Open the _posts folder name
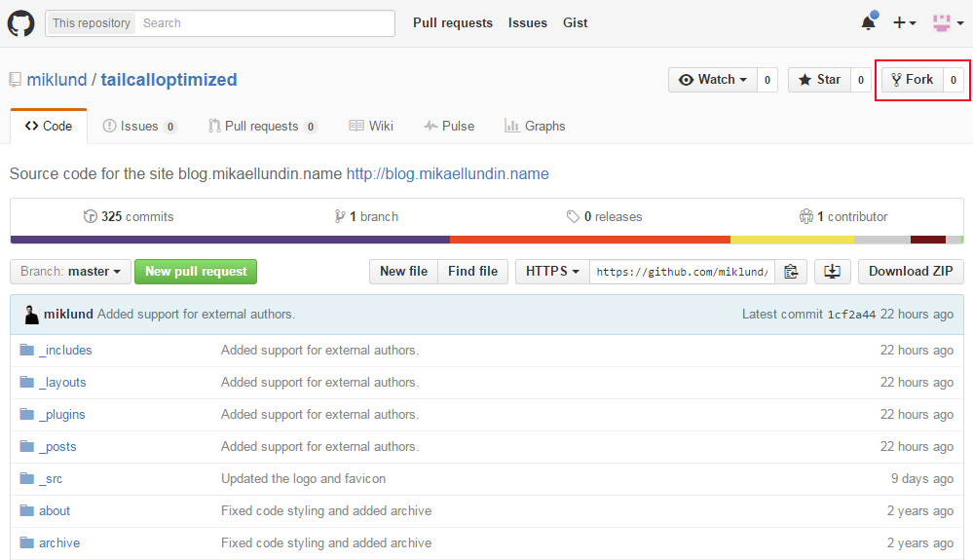This screenshot has height=560, width=973. (57, 447)
